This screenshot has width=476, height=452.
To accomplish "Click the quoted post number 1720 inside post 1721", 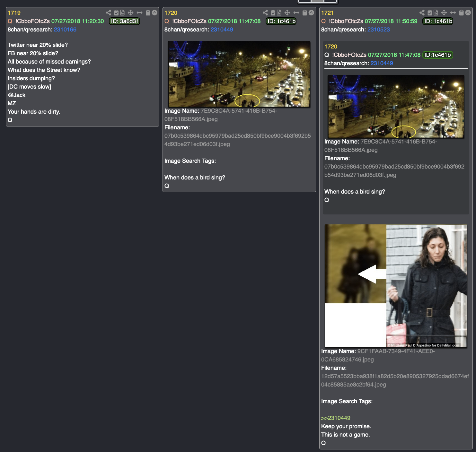I will (x=331, y=47).
